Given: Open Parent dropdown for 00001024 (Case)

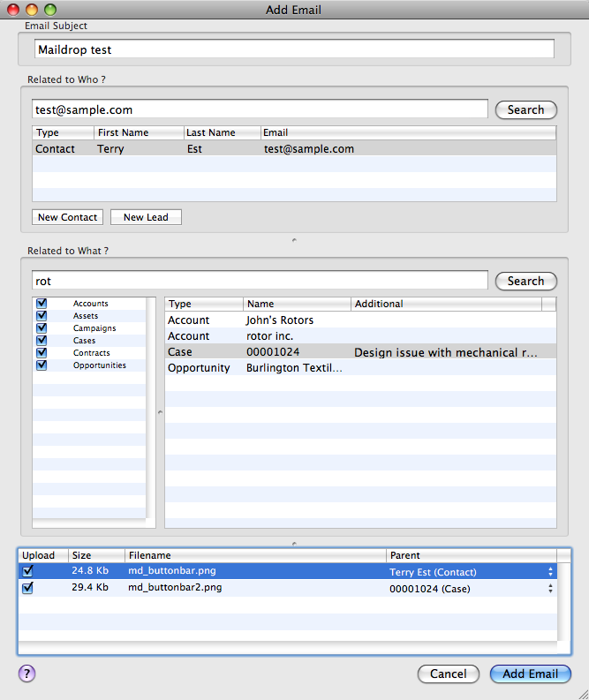Looking at the screenshot, I should [x=550, y=589].
